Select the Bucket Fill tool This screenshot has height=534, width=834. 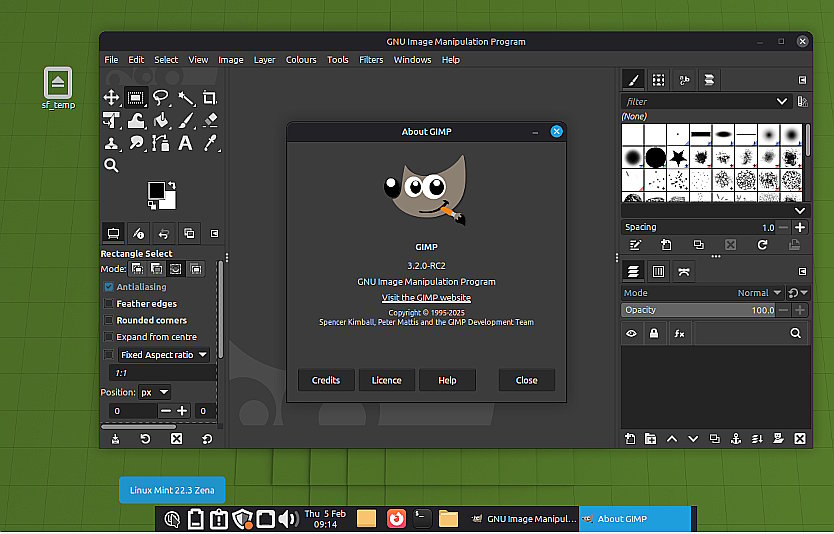[161, 121]
